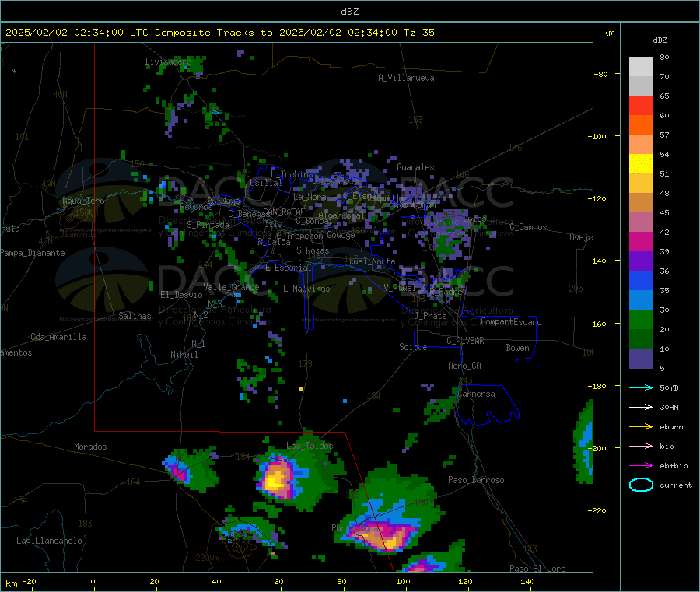This screenshot has width=700, height=592.
Task: Click the 'G_ALVEAR' place label
Action: tap(465, 341)
